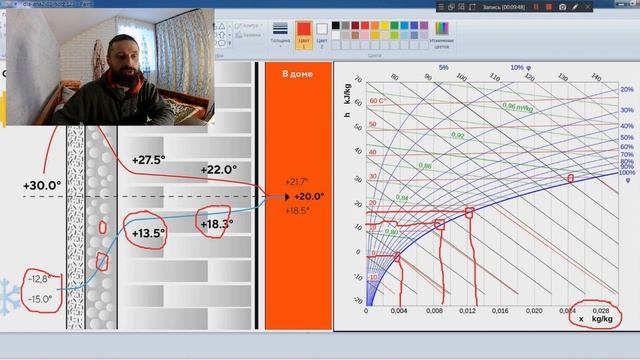Viewport: 640px width, 360px height.
Task: Click the 'В доме' heading on the canvas
Action: 298,74
